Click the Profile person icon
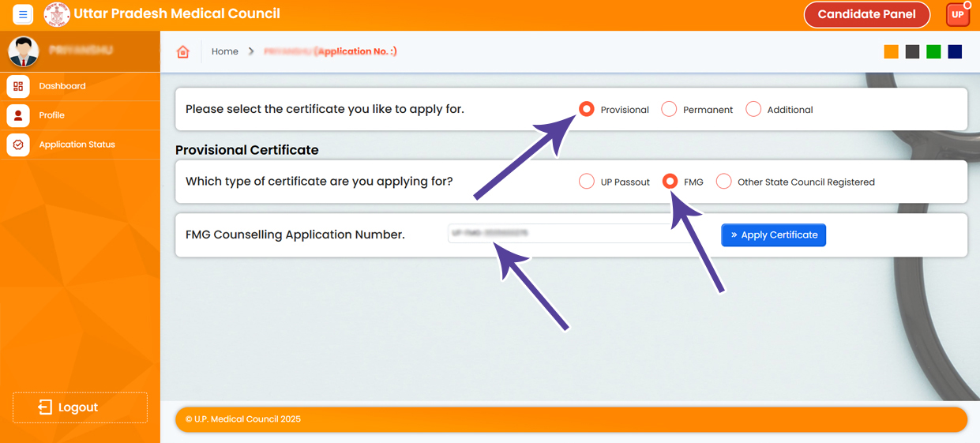980x443 pixels. click(x=18, y=115)
